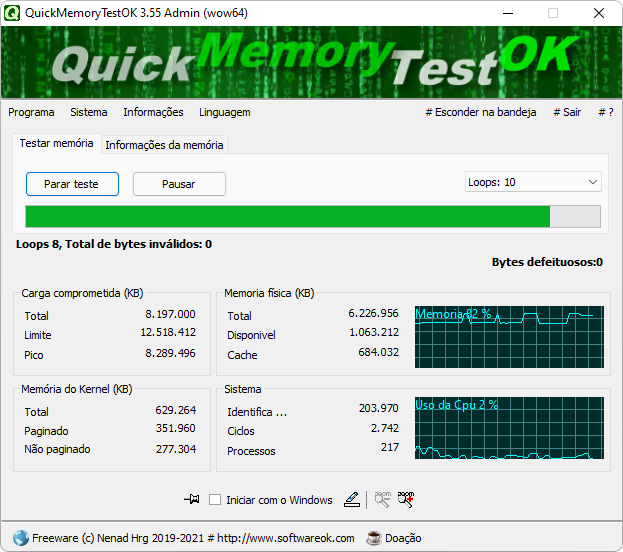623x552 pixels.
Task: Open the Sistema menu
Action: [89, 112]
